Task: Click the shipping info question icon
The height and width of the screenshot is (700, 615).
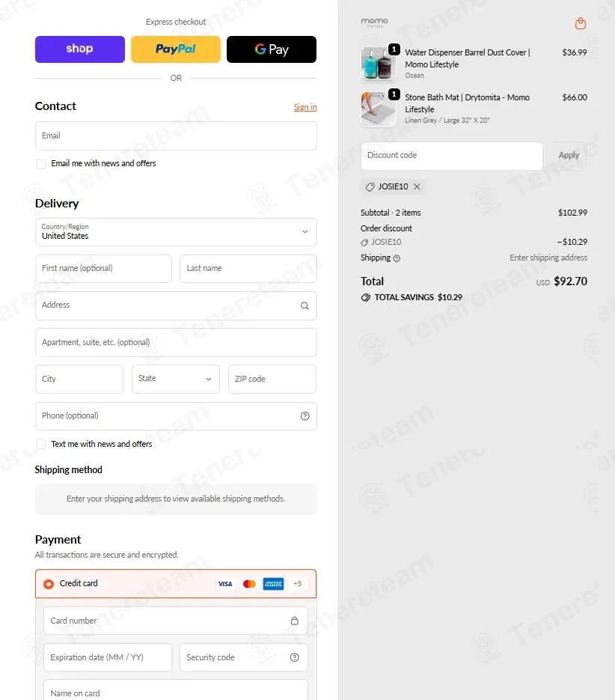Action: click(x=397, y=258)
